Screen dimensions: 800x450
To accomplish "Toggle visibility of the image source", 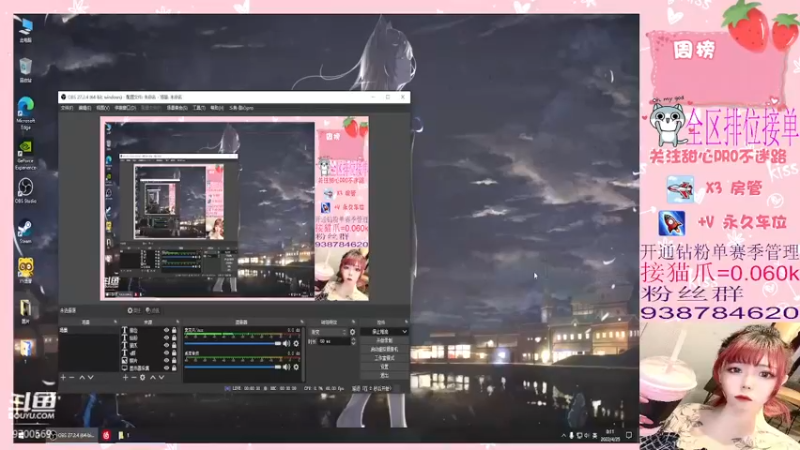I will pos(166,360).
